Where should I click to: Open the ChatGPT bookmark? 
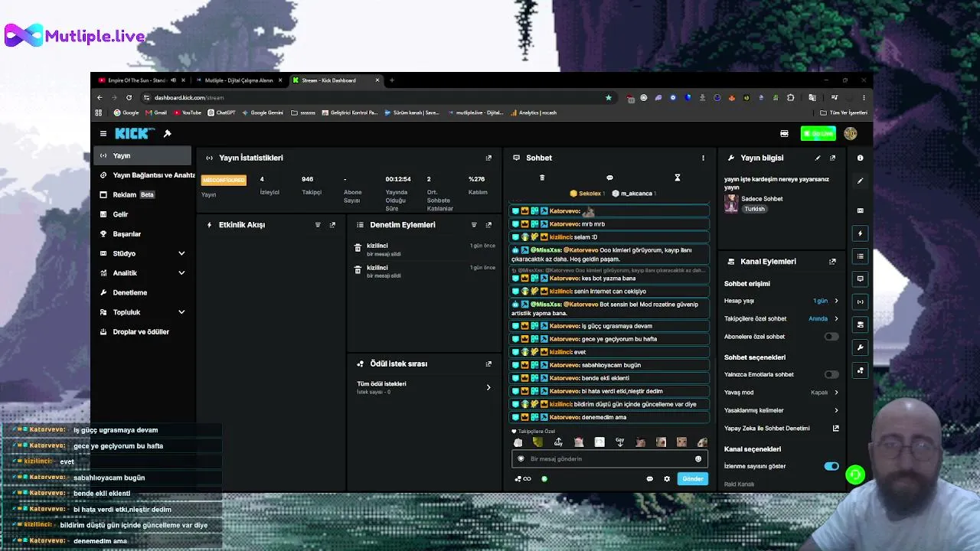pyautogui.click(x=222, y=112)
